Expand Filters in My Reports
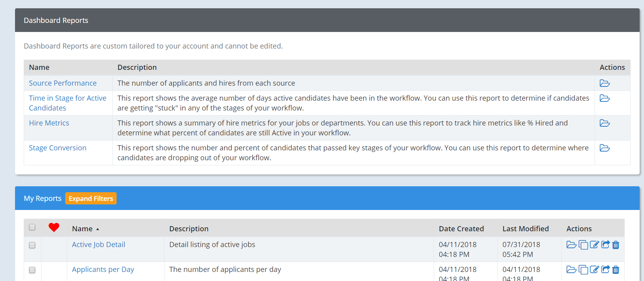Image resolution: width=644 pixels, height=281 pixels. pos(91,199)
